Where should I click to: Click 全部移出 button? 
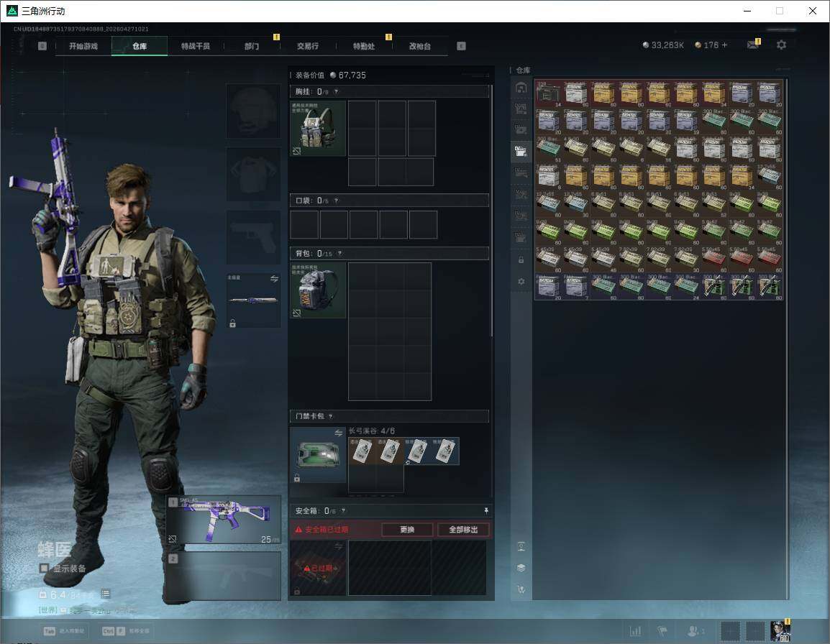[463, 530]
